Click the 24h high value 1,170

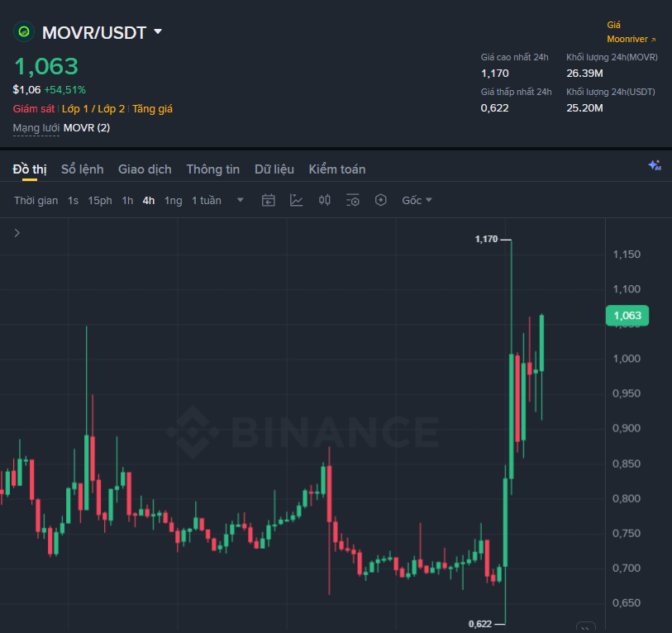[494, 74]
